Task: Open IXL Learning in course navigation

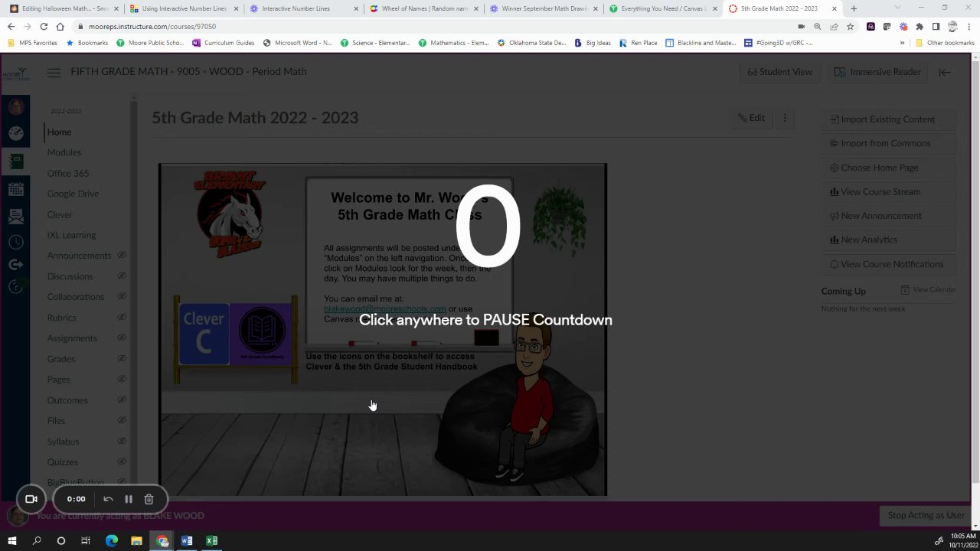Action: [x=71, y=235]
